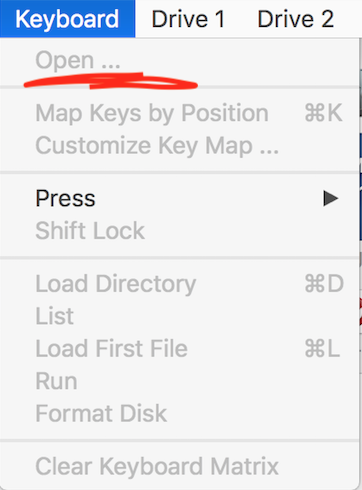Viewport: 362px width, 490px height.
Task: Click the ⌘K shortcut symbol
Action: pyautogui.click(x=323, y=113)
